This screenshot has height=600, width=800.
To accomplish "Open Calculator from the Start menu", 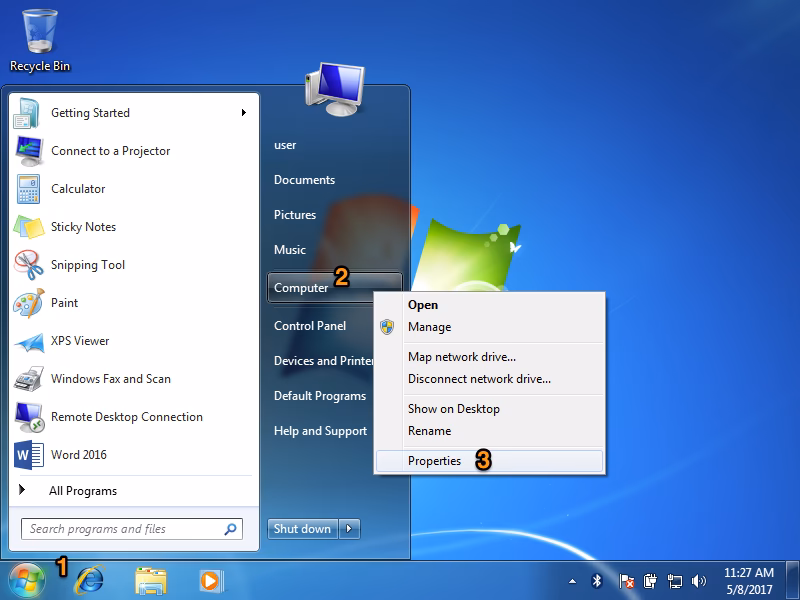I will click(80, 189).
